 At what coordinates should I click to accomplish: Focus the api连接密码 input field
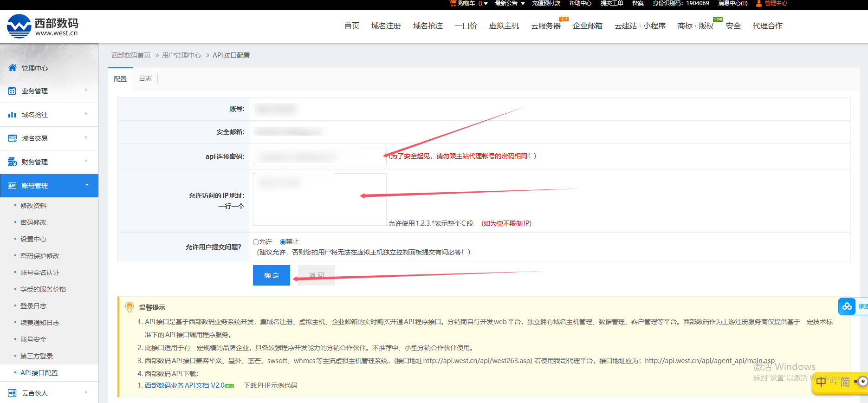[x=320, y=156]
